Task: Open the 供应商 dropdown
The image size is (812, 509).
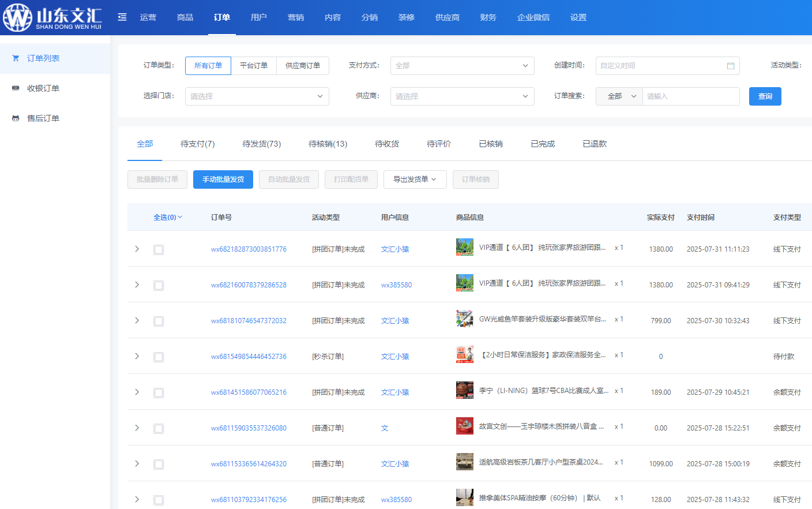Action: click(x=463, y=96)
